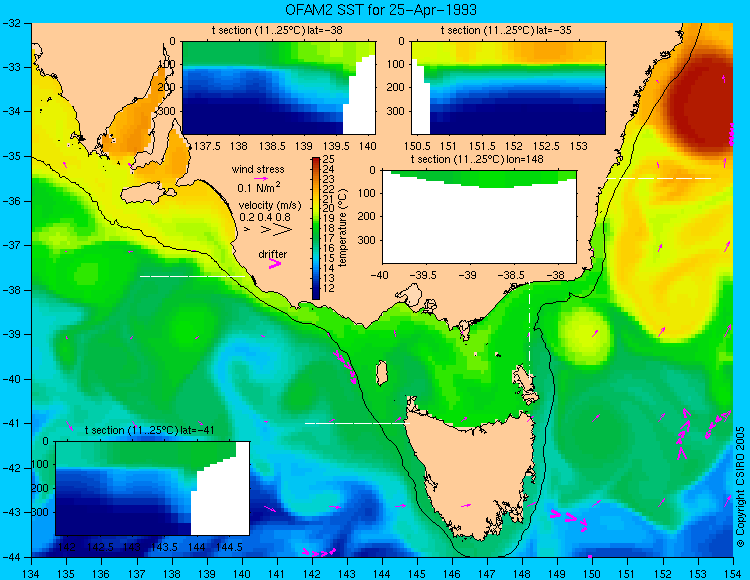Image resolution: width=750 pixels, height=580 pixels.
Task: Open the lat=-35 temperature section plot
Action: (508, 88)
